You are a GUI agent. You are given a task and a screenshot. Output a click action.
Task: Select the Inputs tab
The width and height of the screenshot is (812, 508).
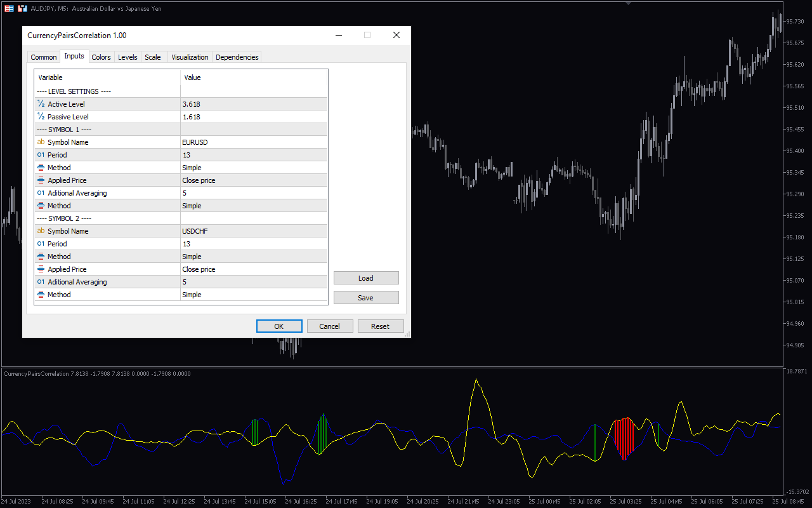[x=74, y=56]
